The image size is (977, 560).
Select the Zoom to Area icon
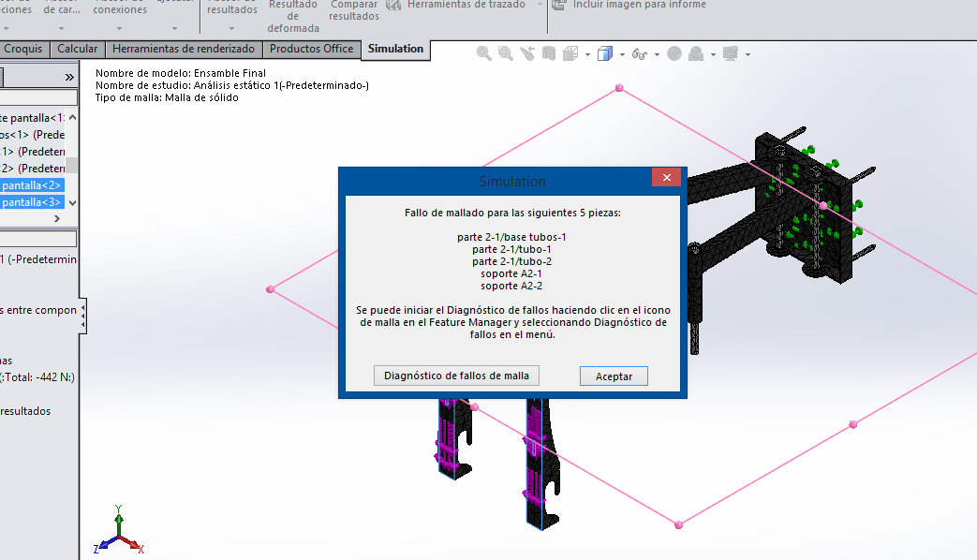[505, 53]
